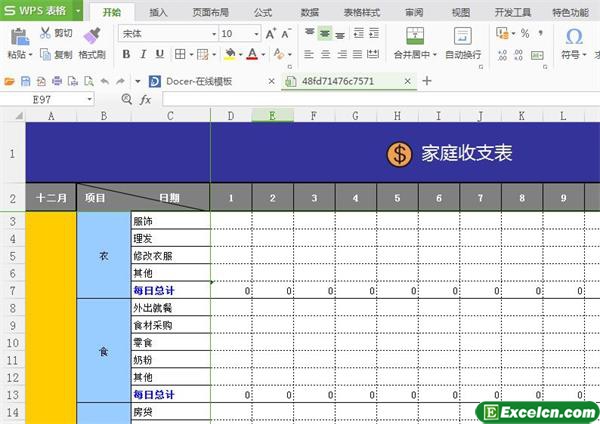Toggle underline formatting
The height and width of the screenshot is (424, 600).
pyautogui.click(x=160, y=54)
